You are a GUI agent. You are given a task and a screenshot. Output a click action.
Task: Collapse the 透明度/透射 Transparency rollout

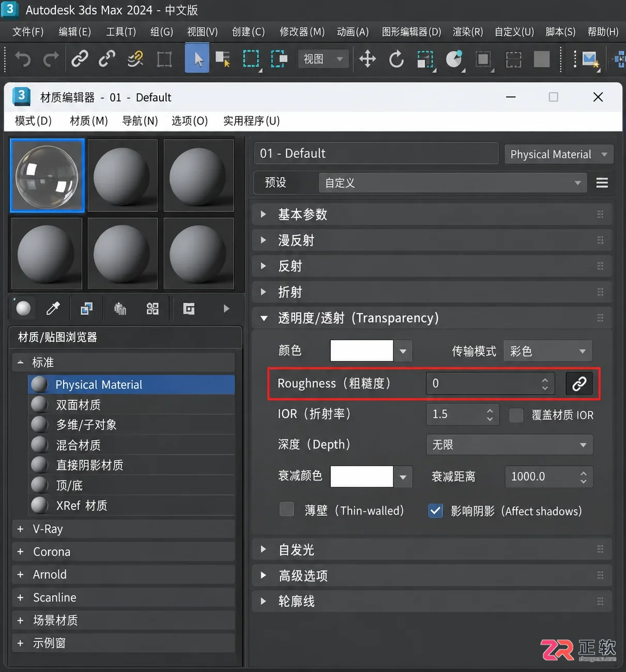(432, 318)
